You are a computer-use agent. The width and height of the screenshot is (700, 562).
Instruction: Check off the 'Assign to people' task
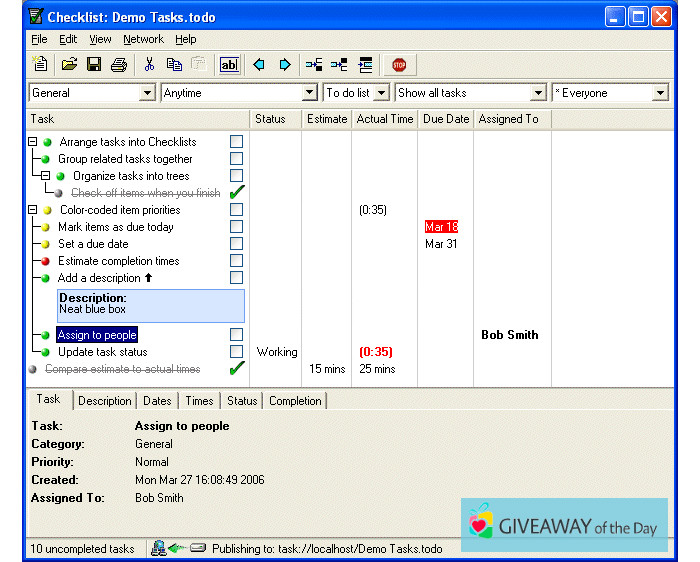click(x=236, y=334)
